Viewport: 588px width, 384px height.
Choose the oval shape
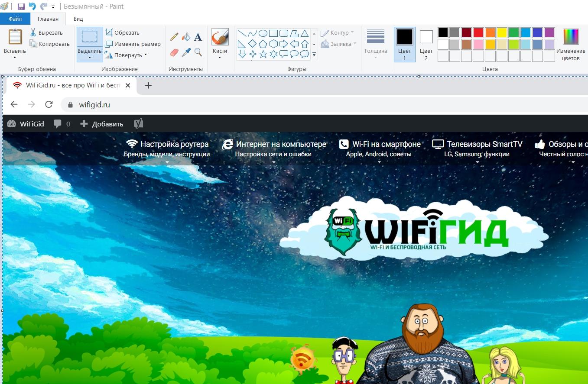click(x=263, y=33)
